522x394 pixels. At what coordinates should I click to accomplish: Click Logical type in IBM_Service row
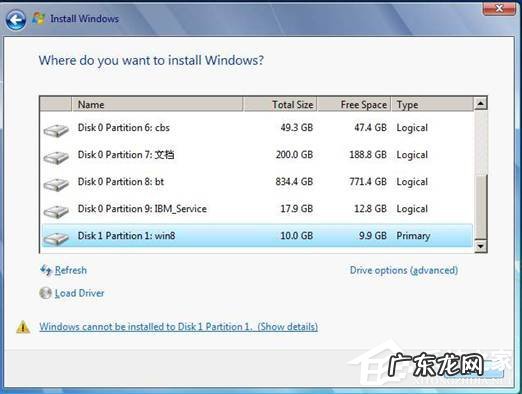point(412,209)
